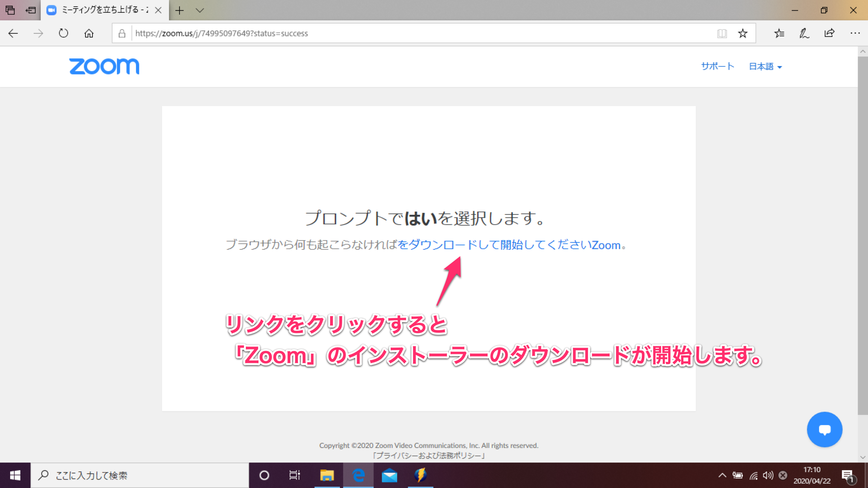Launch Mail from the taskbar

tap(390, 475)
